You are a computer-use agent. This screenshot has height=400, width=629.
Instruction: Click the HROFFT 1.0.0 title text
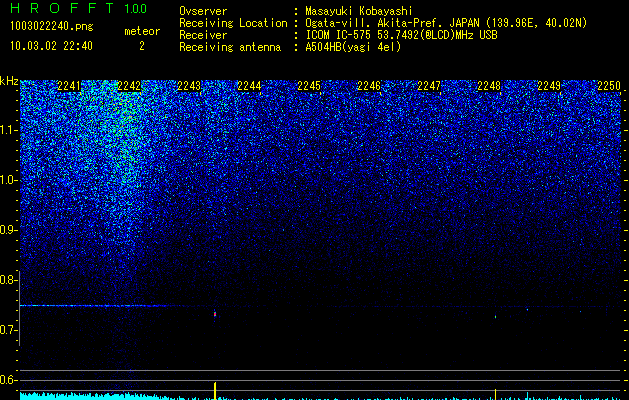point(78,8)
